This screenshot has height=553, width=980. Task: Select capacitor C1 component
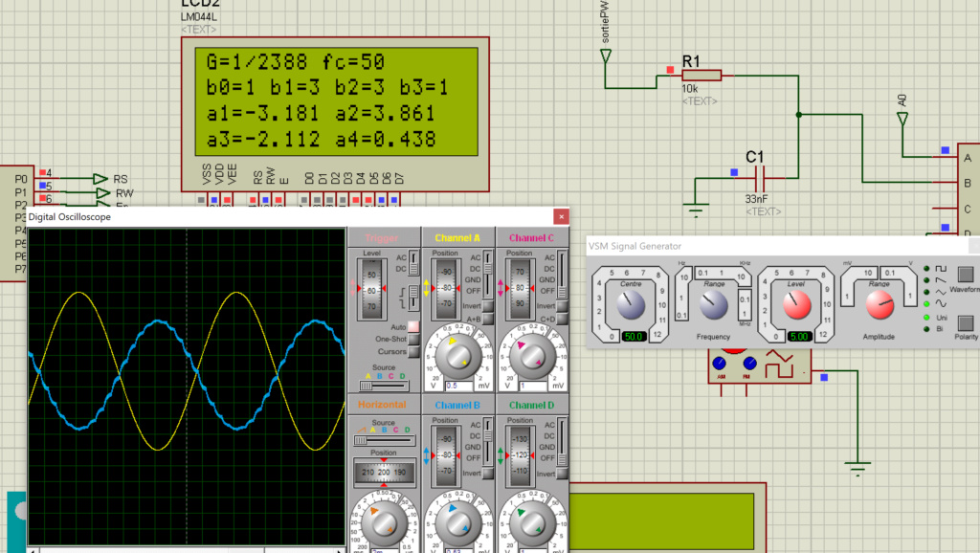[x=760, y=181]
